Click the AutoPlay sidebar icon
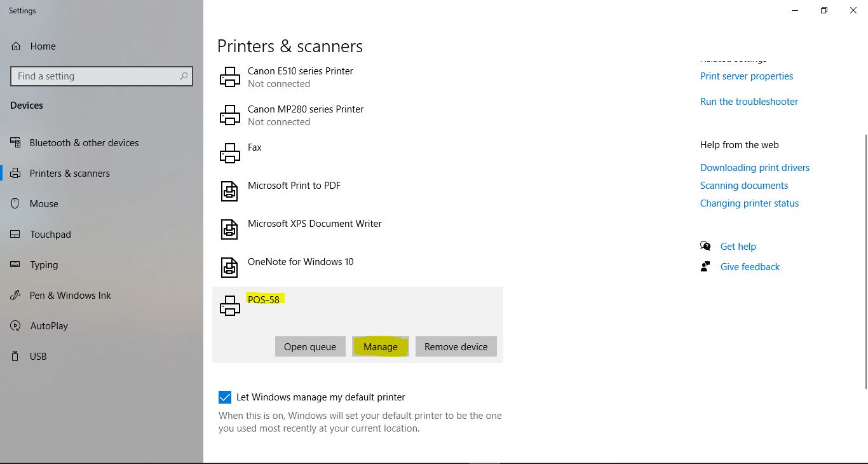The image size is (868, 464). [x=16, y=325]
